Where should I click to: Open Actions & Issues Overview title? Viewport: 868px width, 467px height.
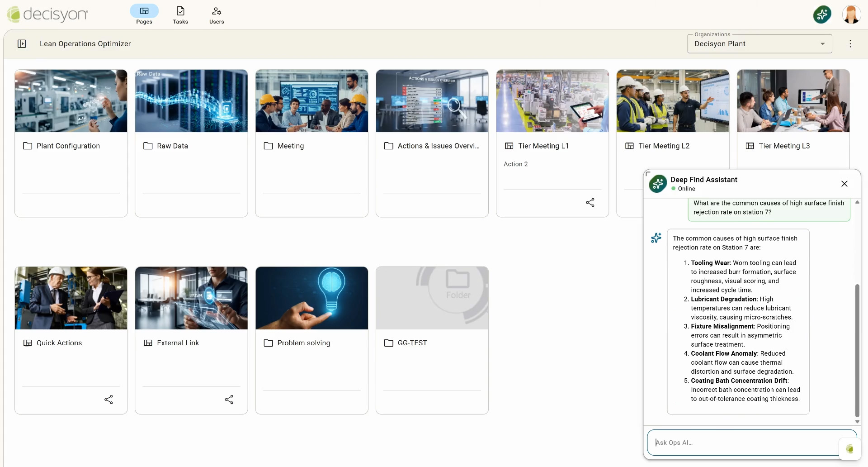(439, 146)
